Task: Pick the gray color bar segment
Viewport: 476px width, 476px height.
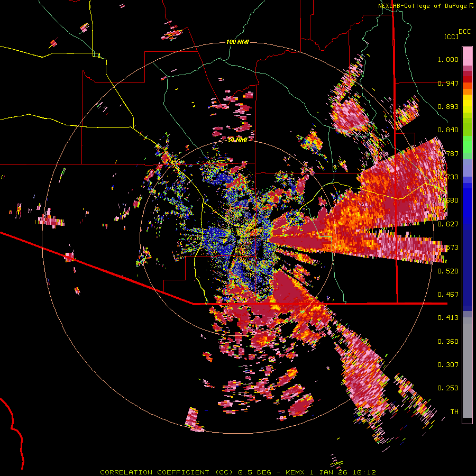Action: 467,368
